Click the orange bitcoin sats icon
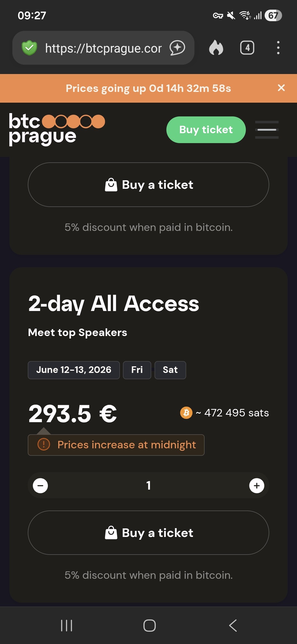297x644 pixels. coord(186,413)
